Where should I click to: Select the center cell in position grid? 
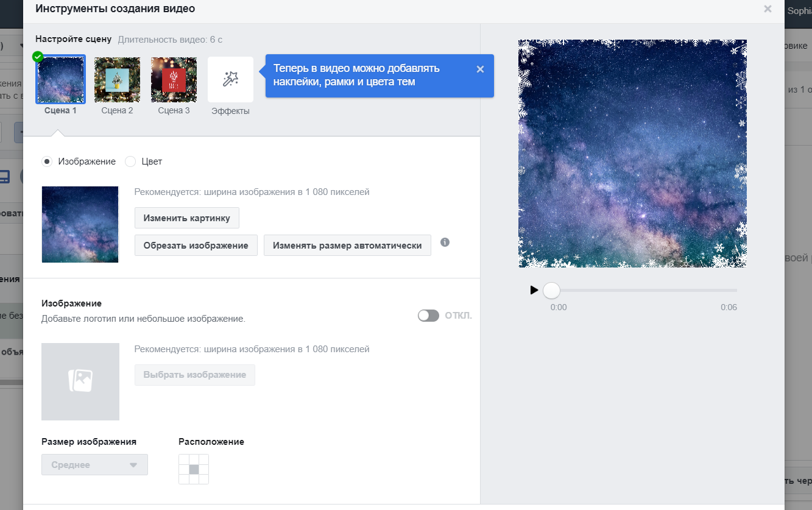(x=194, y=469)
